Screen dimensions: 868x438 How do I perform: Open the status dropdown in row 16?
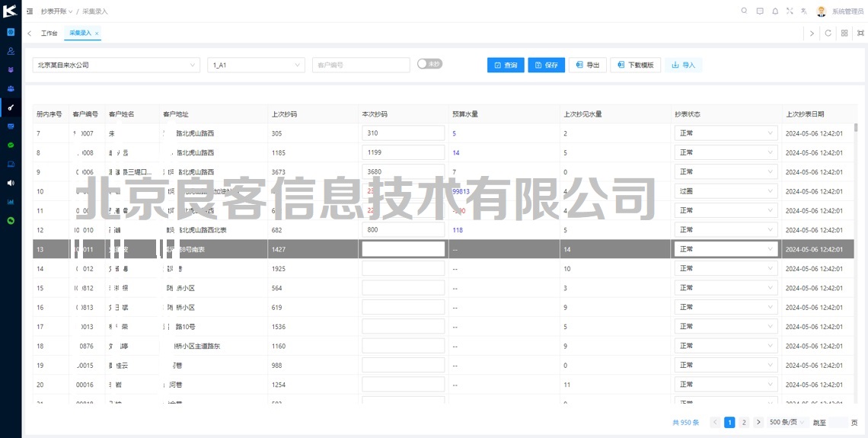coord(726,307)
